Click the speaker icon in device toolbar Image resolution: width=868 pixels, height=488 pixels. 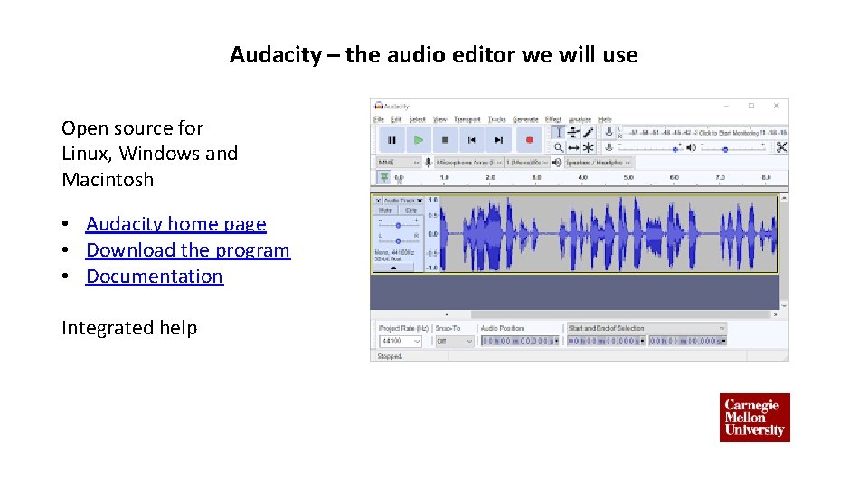coord(557,163)
